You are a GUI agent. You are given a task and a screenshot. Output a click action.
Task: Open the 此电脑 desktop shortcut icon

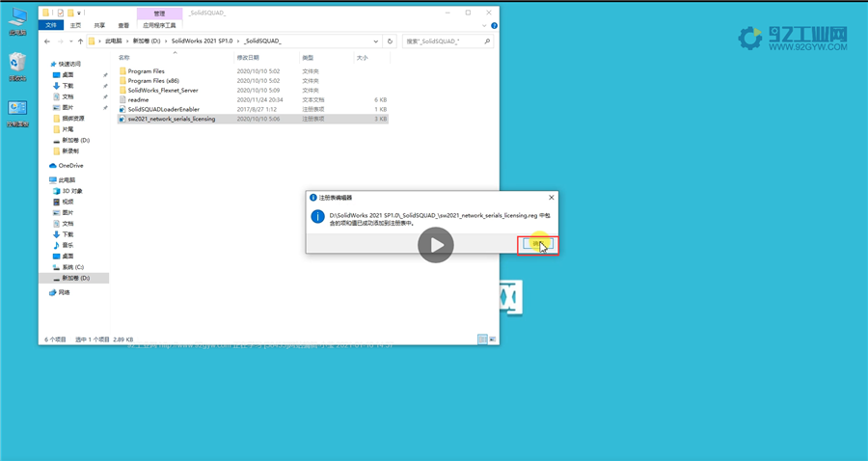(x=17, y=21)
